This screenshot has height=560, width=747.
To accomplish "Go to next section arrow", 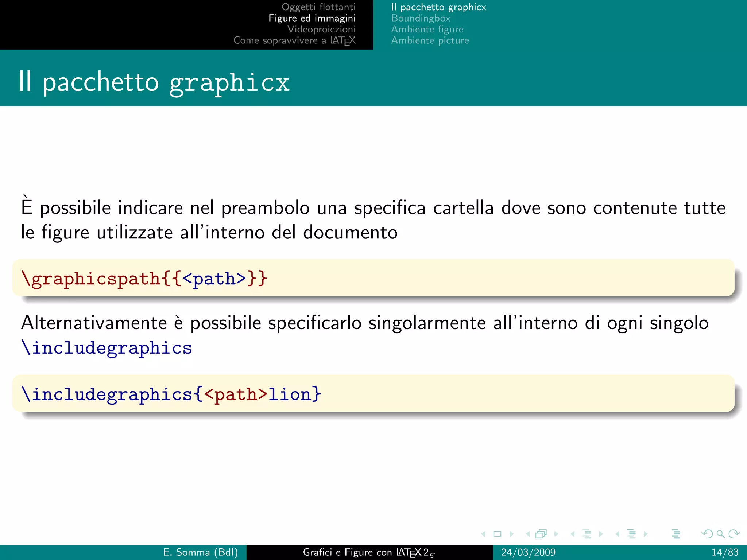I will [x=646, y=534].
